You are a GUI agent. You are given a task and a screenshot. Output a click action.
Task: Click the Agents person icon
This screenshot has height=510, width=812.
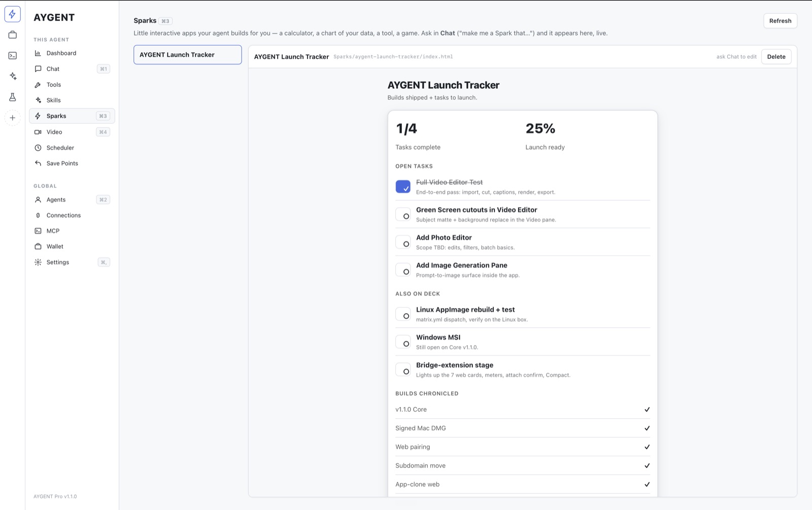[x=38, y=199]
